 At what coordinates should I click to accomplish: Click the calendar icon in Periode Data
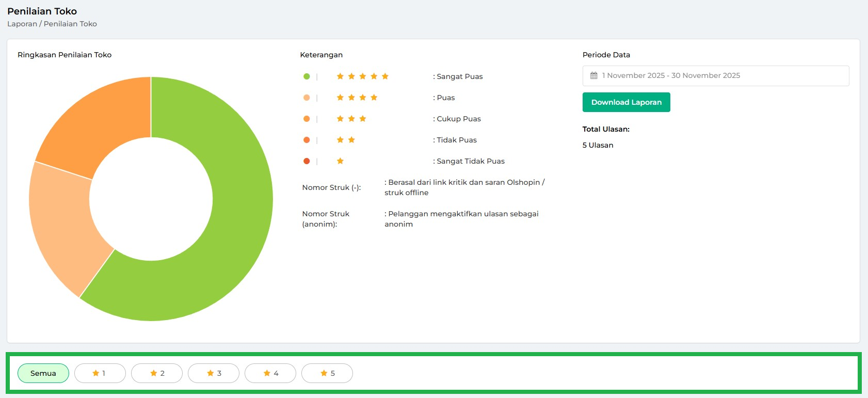coord(593,76)
